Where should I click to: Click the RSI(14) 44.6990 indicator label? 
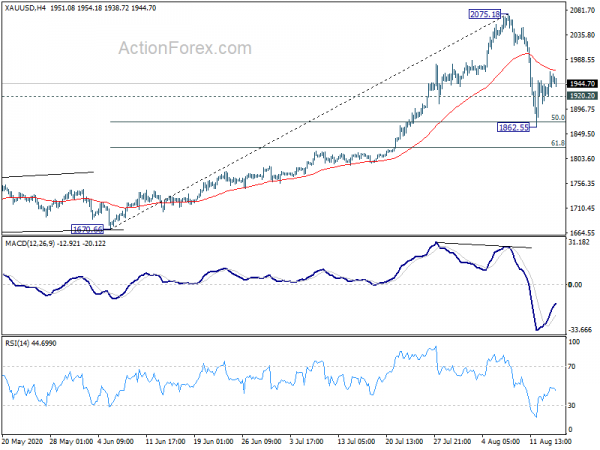31,343
